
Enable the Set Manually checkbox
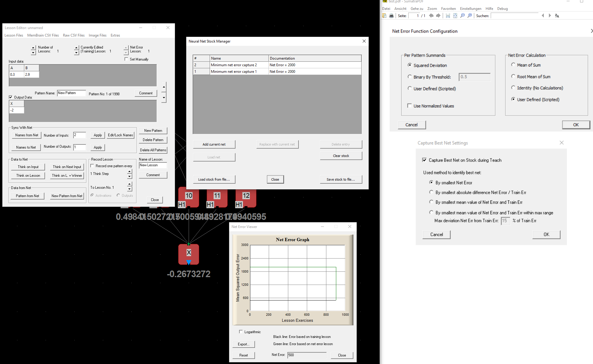click(x=126, y=59)
